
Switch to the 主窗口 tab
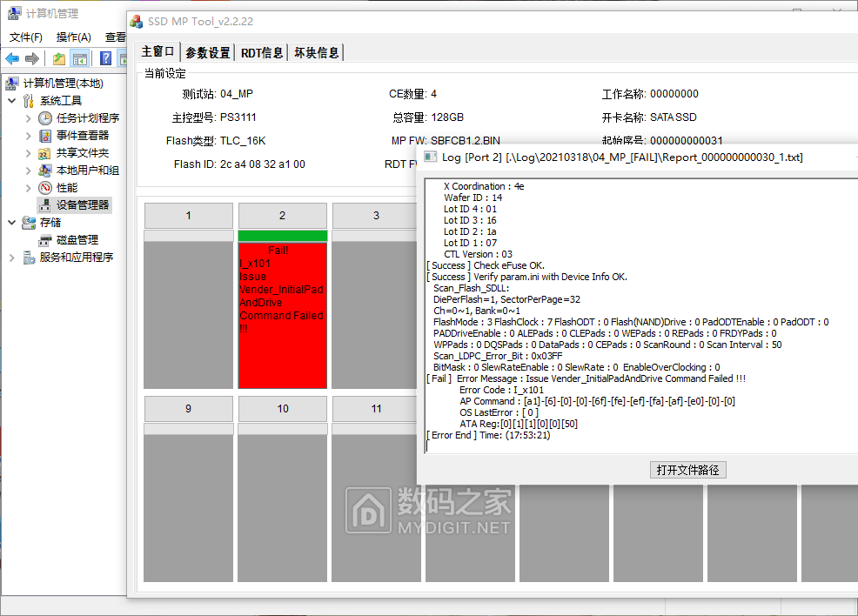pyautogui.click(x=158, y=52)
